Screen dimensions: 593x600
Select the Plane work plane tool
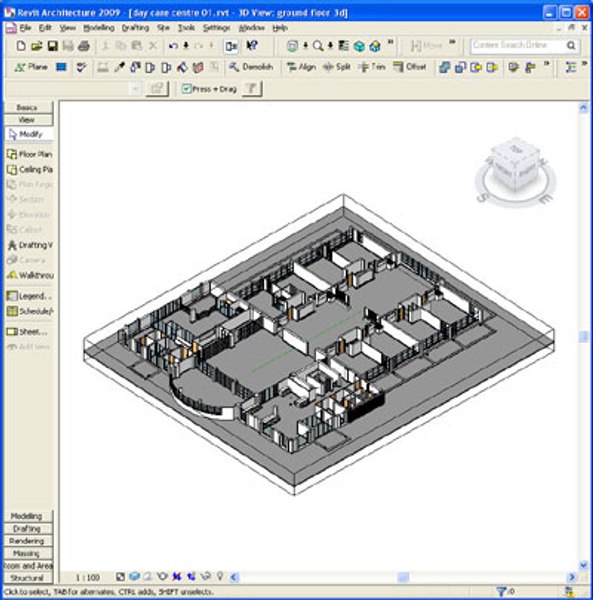pos(31,67)
